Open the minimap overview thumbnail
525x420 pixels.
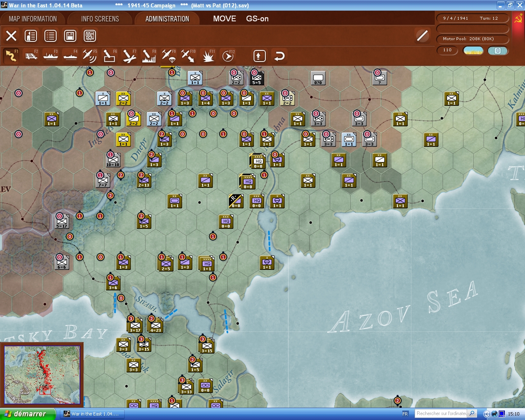click(42, 375)
